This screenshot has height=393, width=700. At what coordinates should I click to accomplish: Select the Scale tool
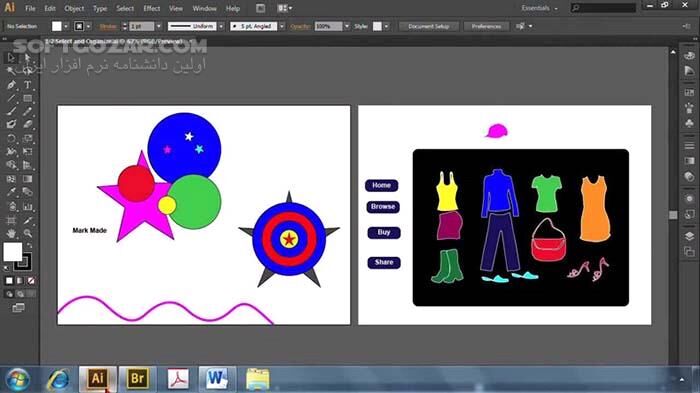point(28,138)
